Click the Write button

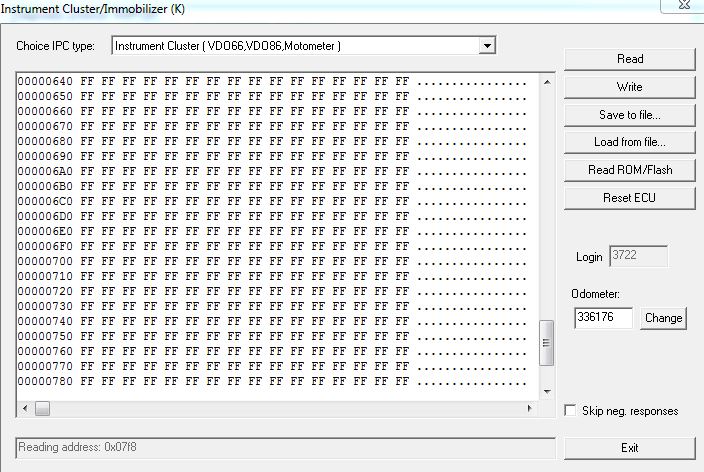click(x=629, y=87)
